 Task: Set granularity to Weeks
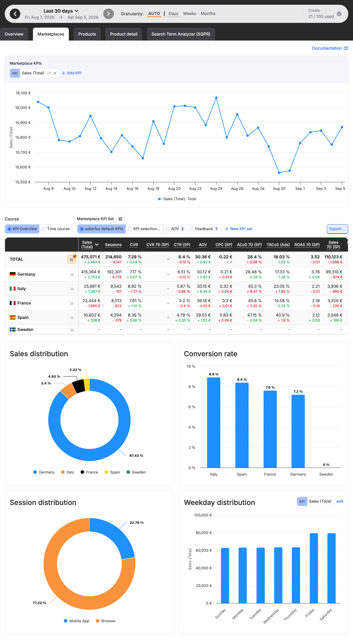click(x=189, y=14)
